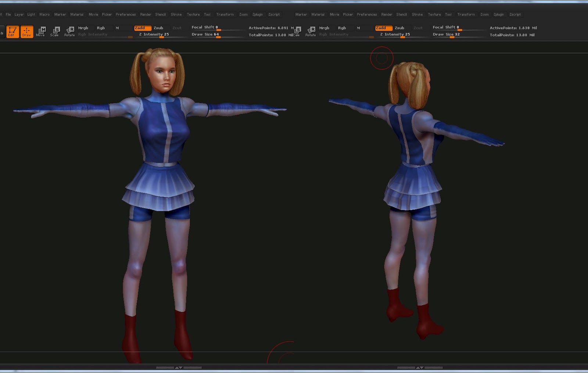This screenshot has height=373, width=588.
Task: Open Zplugin menu in the front-view window
Action: tap(258, 15)
